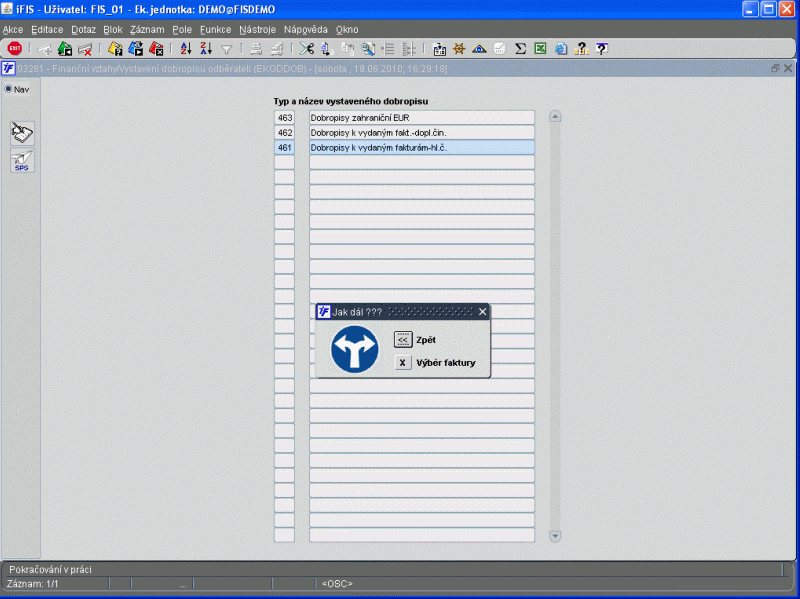Open the Editace menu
The image size is (800, 599).
[47, 30]
